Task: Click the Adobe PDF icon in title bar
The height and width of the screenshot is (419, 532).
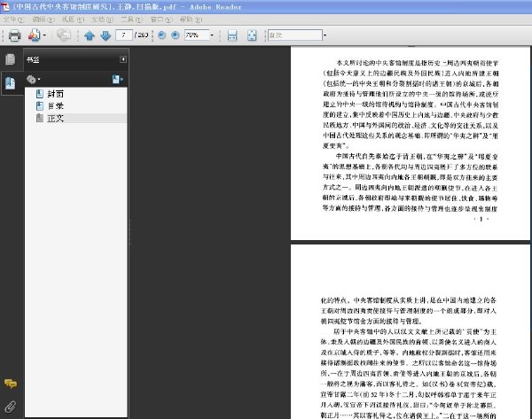Action: pos(5,6)
